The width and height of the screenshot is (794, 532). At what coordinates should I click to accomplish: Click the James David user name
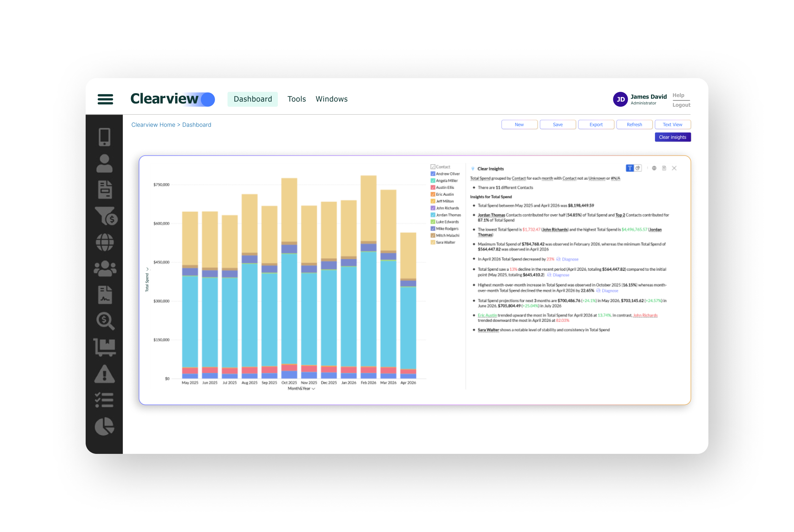(x=648, y=97)
